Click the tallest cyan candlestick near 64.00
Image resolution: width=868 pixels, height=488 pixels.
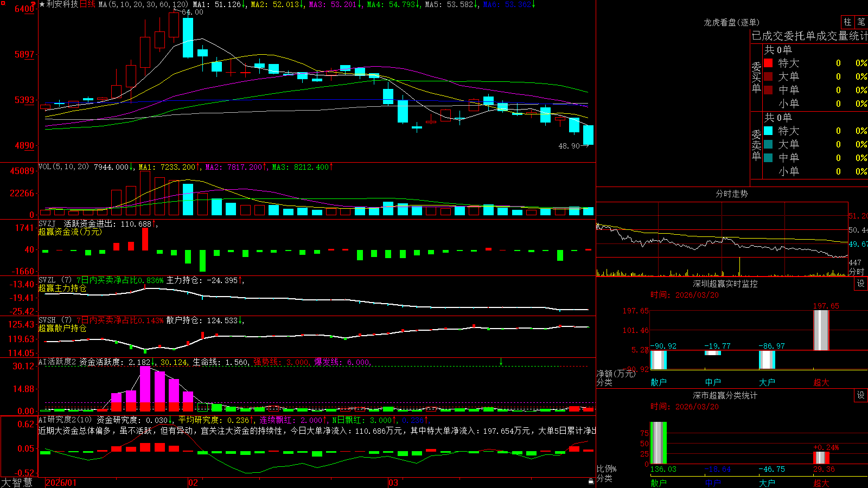click(x=188, y=37)
